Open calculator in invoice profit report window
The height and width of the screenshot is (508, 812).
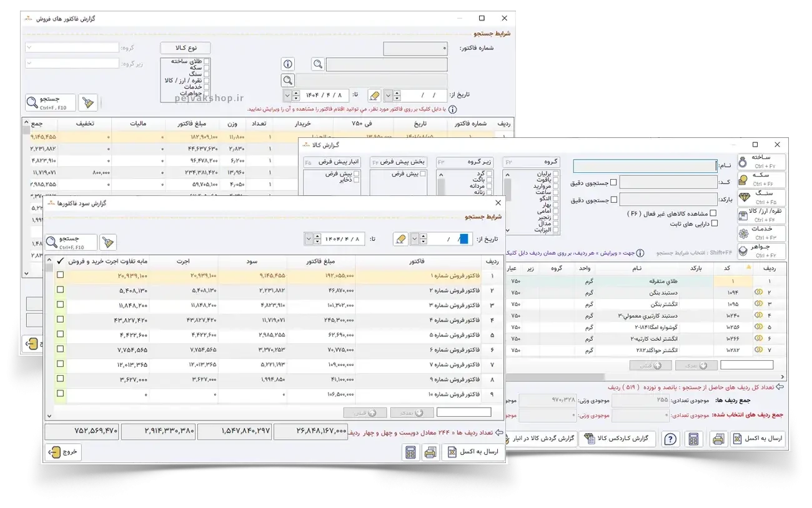(x=410, y=452)
